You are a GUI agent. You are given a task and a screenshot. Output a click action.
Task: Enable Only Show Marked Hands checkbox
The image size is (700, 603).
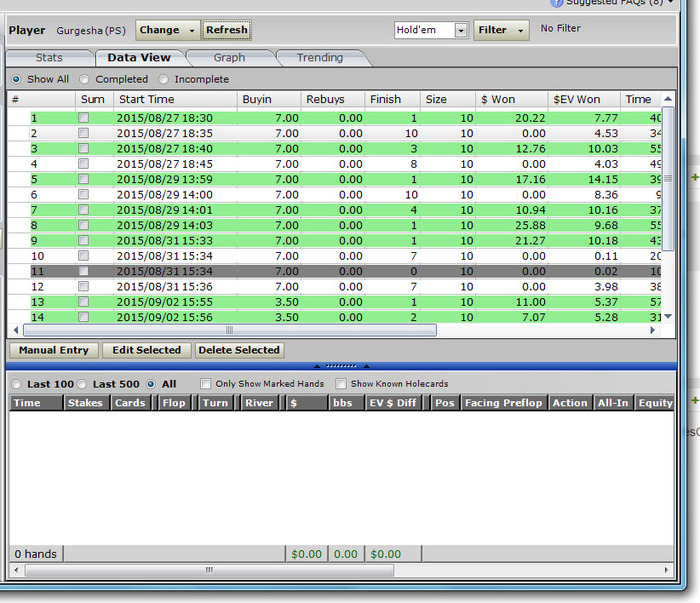(205, 384)
